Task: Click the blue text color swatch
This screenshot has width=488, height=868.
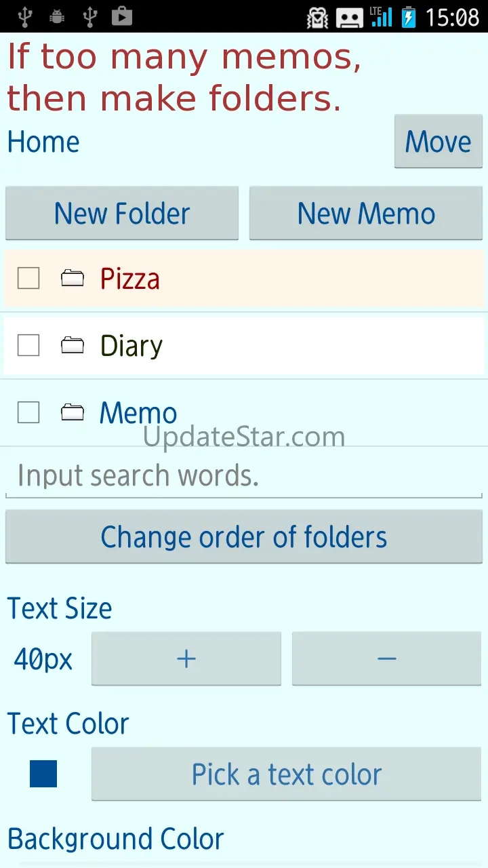Action: click(x=43, y=774)
